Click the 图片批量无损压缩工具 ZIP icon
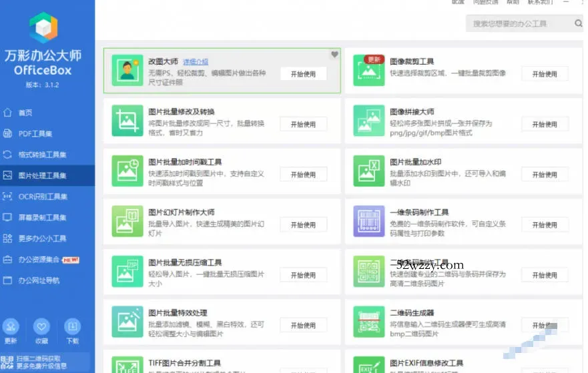The width and height of the screenshot is (588, 373). click(127, 272)
